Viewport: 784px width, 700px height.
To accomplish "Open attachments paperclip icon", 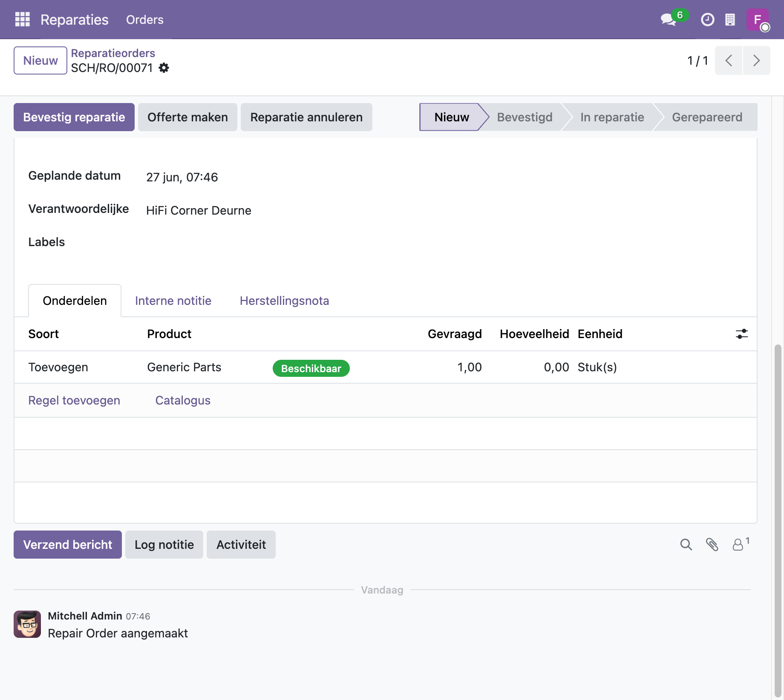I will click(x=712, y=545).
